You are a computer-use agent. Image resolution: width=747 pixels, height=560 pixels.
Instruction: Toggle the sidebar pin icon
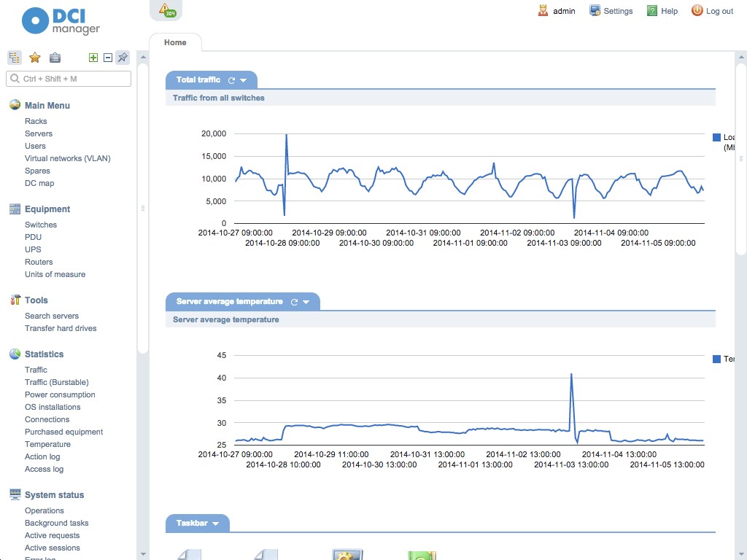[122, 56]
